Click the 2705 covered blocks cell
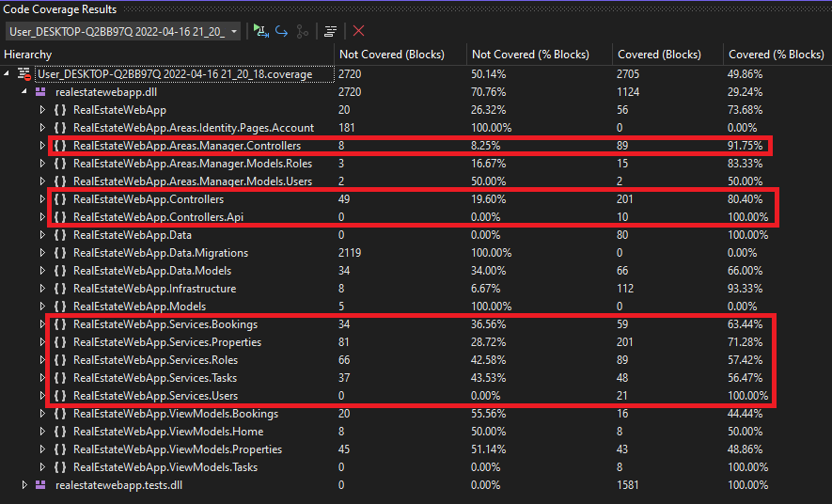 pos(628,73)
